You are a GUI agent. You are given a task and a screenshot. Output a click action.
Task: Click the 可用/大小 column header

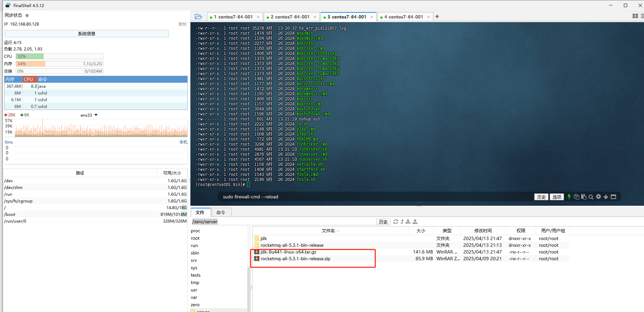coord(172,173)
